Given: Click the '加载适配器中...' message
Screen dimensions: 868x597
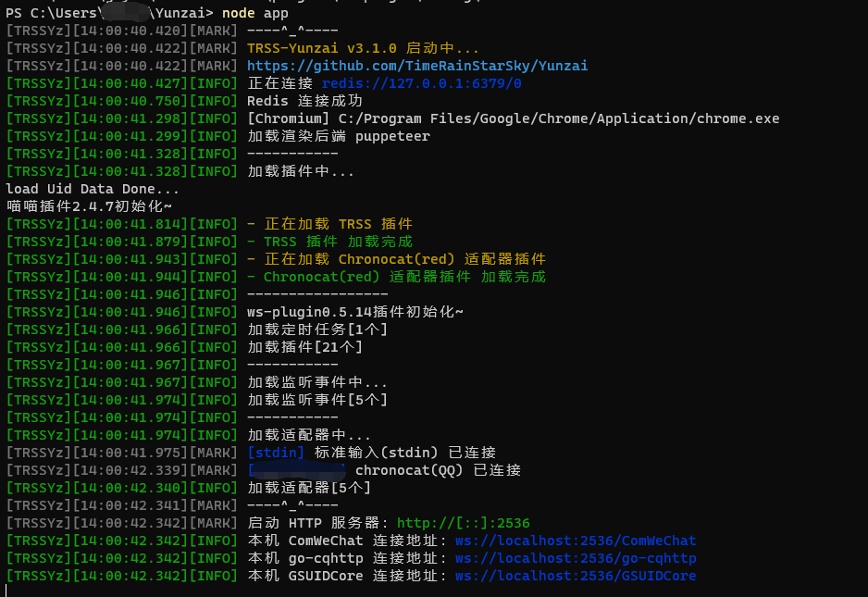Looking at the screenshot, I should (x=309, y=435).
